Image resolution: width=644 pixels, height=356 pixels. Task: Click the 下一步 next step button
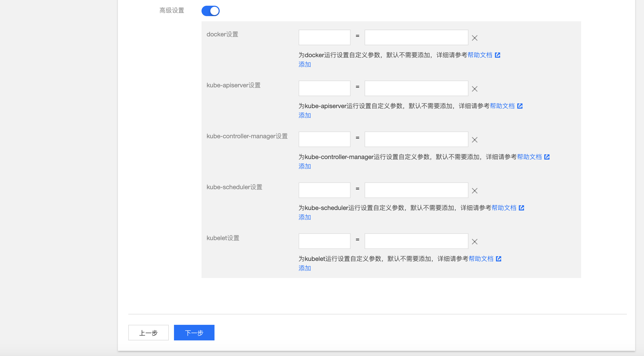tap(194, 333)
